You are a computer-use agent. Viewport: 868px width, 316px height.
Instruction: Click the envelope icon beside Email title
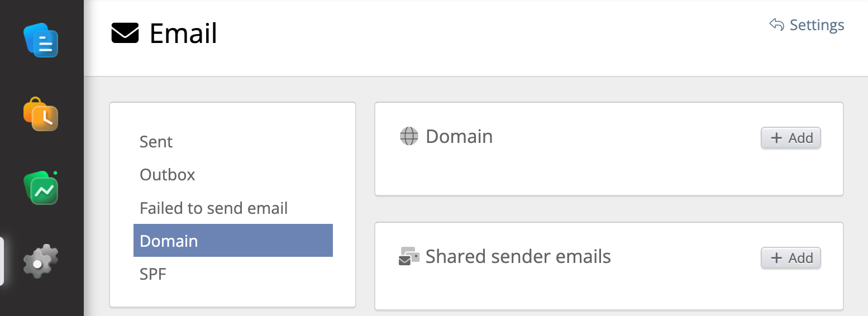tap(125, 33)
